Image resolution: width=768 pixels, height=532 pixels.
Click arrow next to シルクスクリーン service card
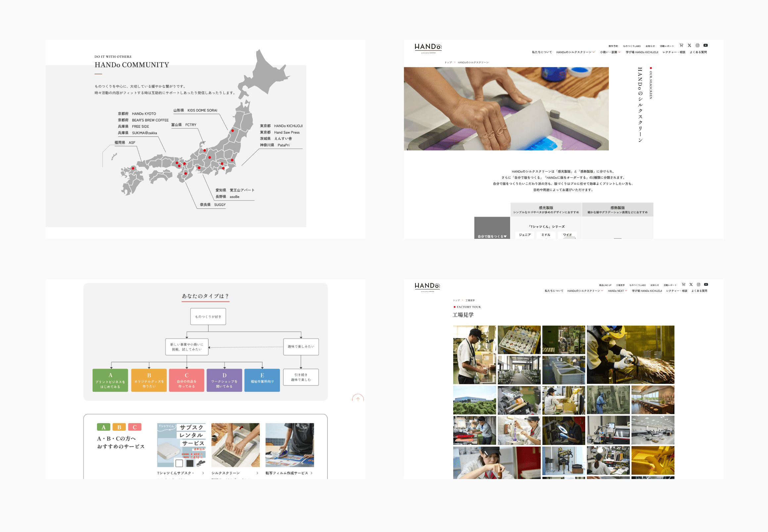(257, 473)
